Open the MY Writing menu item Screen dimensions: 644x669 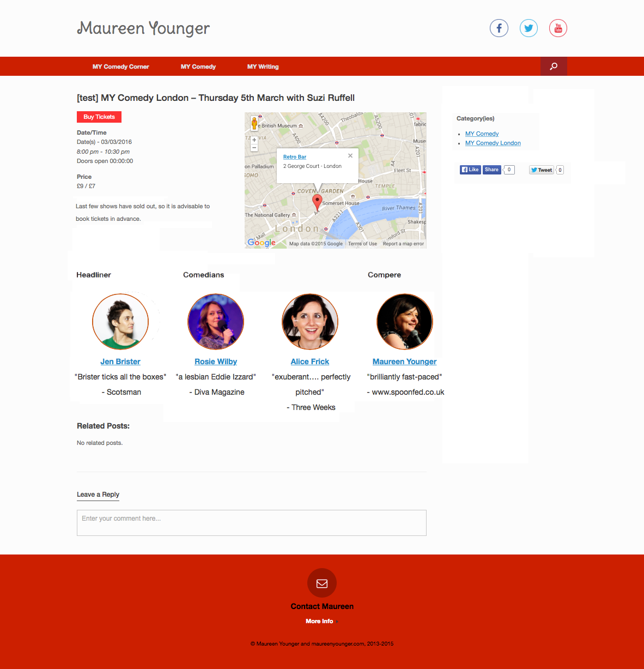(263, 67)
